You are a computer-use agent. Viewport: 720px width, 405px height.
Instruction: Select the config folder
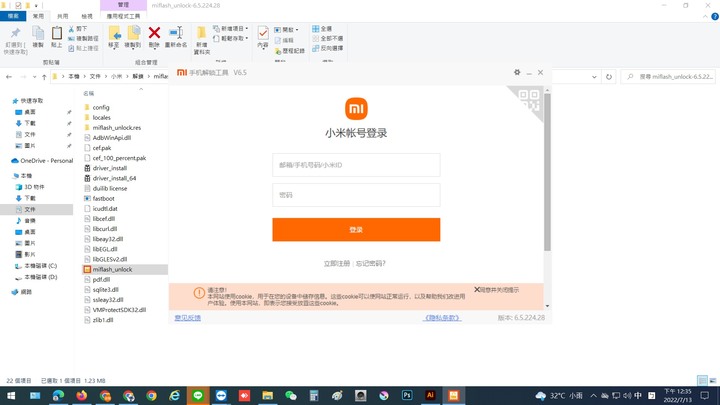101,107
